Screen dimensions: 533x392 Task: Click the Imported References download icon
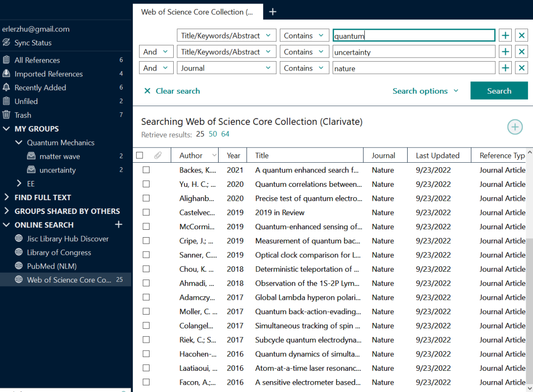pyautogui.click(x=6, y=73)
